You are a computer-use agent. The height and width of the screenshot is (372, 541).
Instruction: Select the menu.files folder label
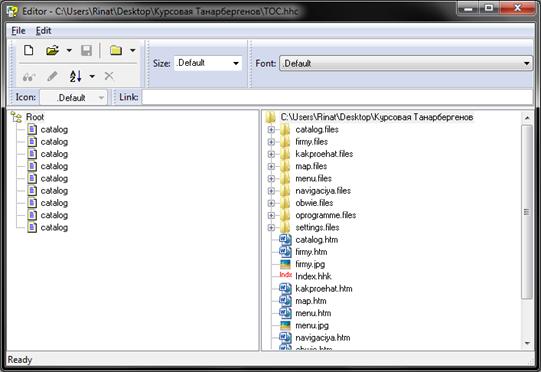tap(314, 179)
